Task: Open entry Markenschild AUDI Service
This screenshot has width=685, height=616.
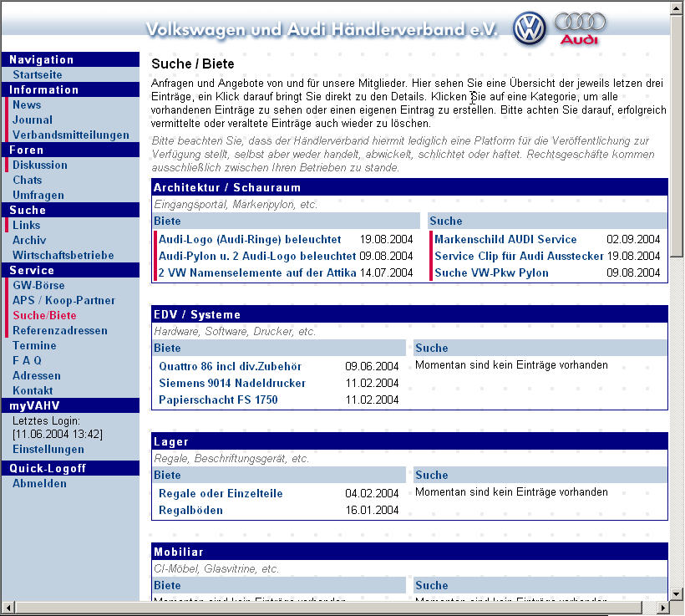Action: 505,240
